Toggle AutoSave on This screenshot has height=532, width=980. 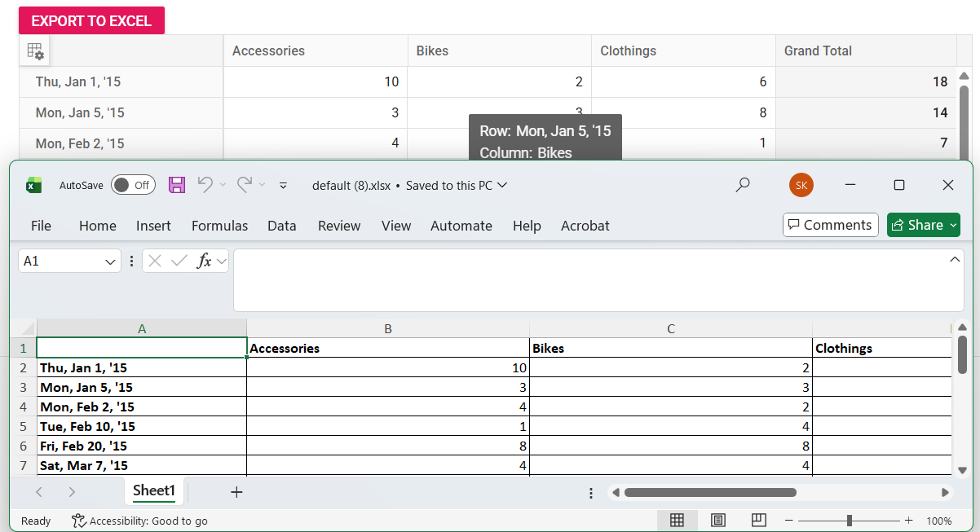[x=133, y=185]
